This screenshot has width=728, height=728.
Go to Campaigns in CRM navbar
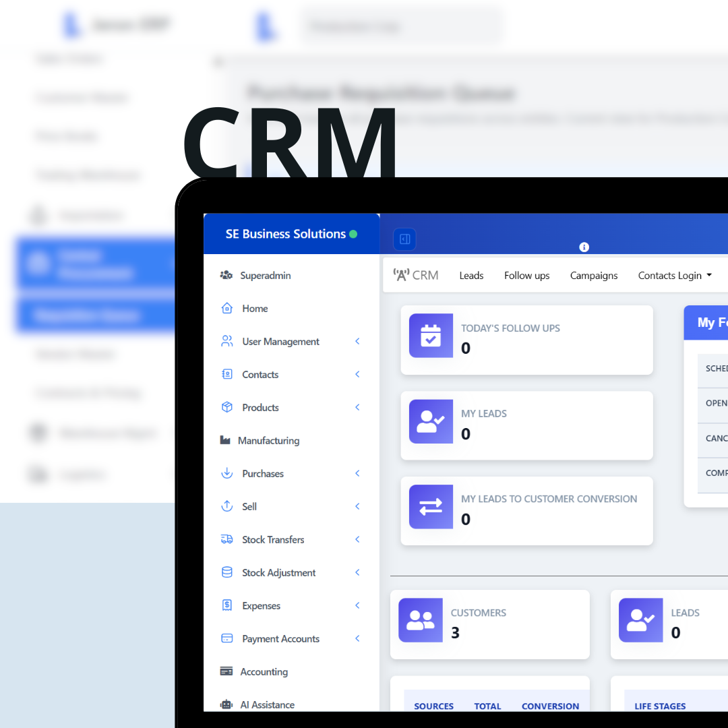[x=594, y=276]
